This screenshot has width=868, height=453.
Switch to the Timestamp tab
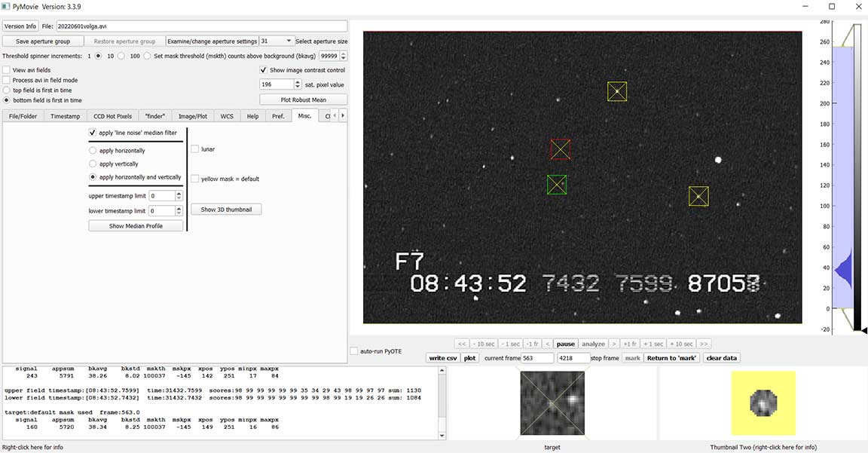pos(66,116)
